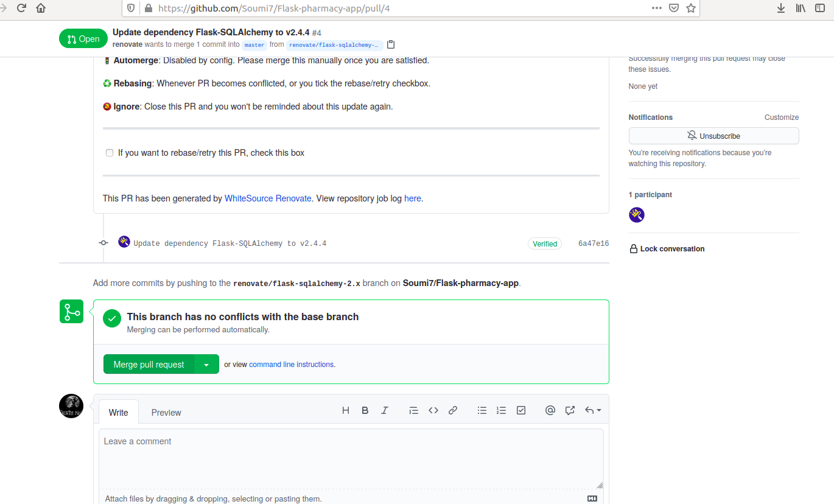Insert code formatting in comment
This screenshot has width=834, height=504.
[433, 410]
